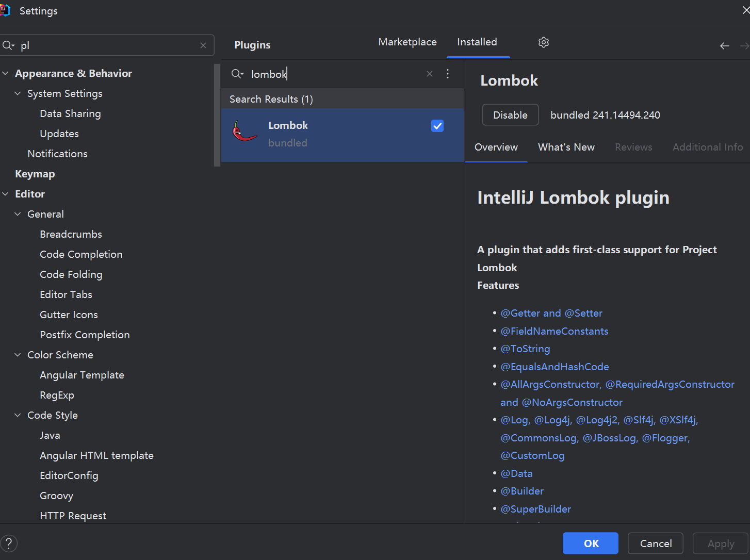
Task: Disable the Lombok plugin
Action: (x=511, y=115)
